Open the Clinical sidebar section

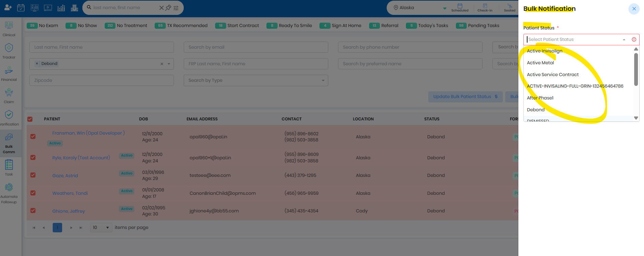9,29
